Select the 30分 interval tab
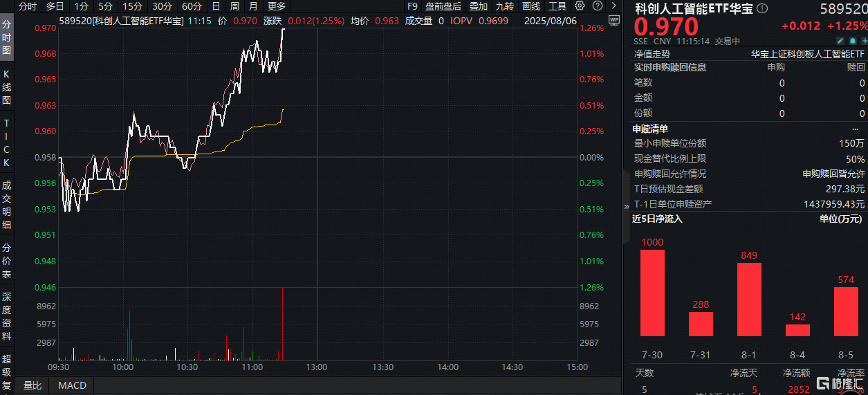The width and height of the screenshot is (868, 395). (162, 6)
